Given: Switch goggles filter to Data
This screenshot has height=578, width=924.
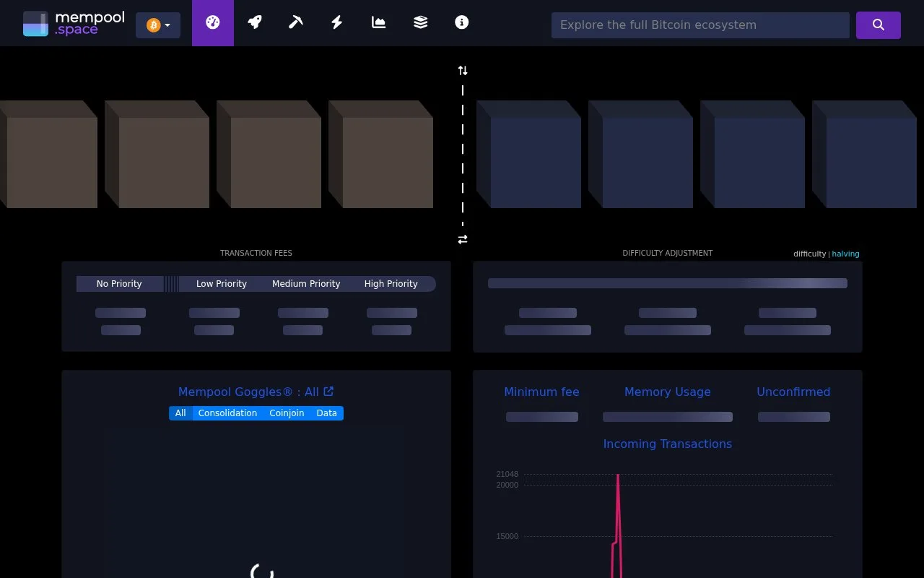Looking at the screenshot, I should (326, 413).
